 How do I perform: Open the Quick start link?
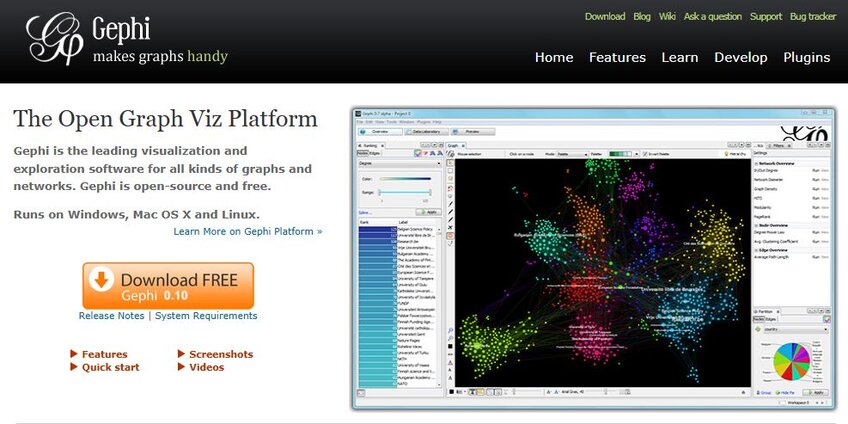[110, 367]
